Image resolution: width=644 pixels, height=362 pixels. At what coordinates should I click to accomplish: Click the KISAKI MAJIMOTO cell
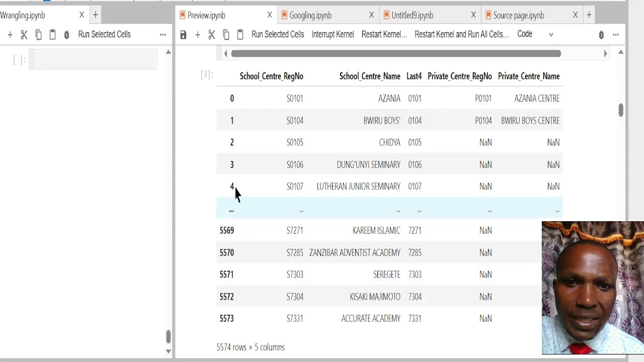click(375, 297)
